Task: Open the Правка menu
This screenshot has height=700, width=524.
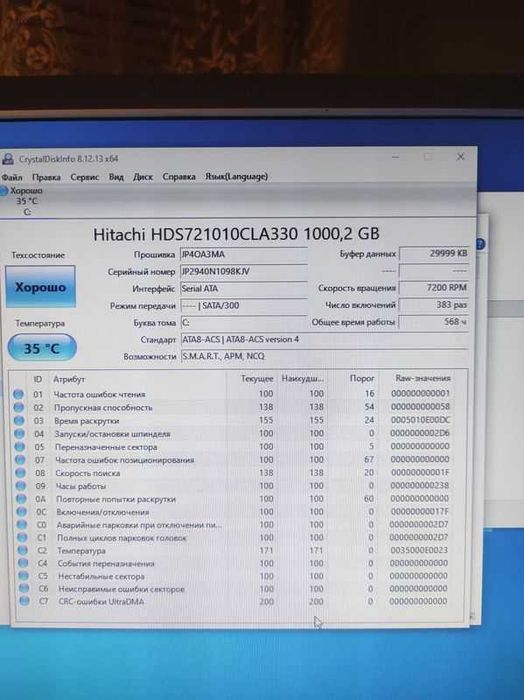Action: point(46,177)
